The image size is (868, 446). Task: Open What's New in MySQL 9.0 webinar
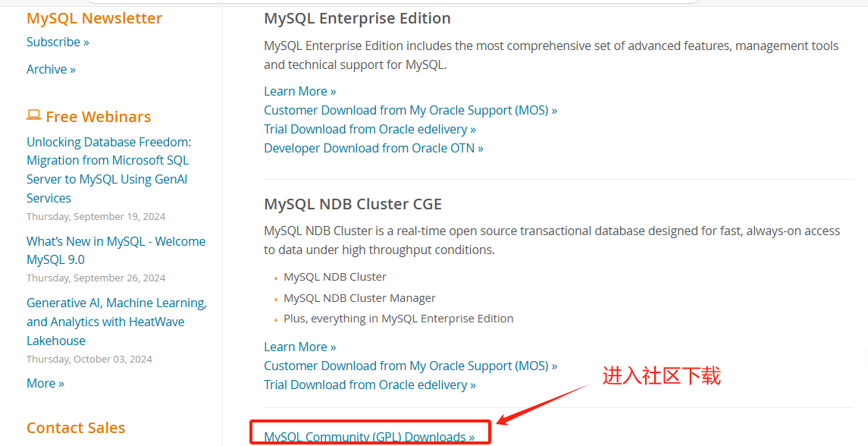tap(116, 250)
